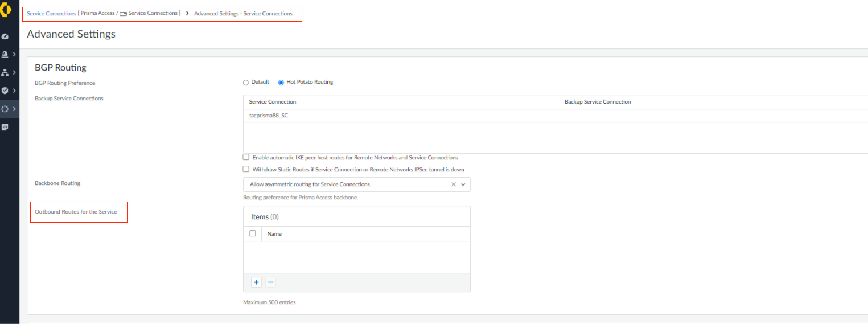Viewport: 868px width, 324px height.
Task: Click the network topology icon in sidebar
Action: [x=5, y=72]
